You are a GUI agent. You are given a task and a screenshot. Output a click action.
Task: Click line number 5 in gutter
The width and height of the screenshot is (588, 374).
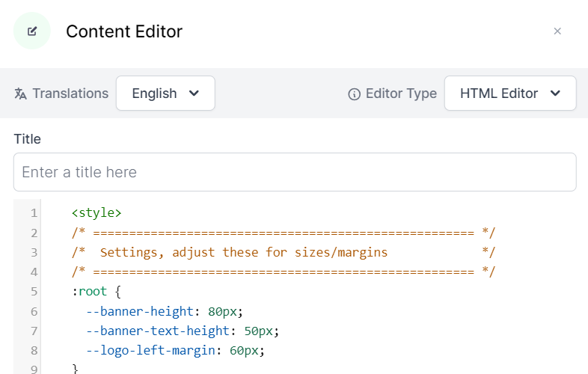click(34, 291)
